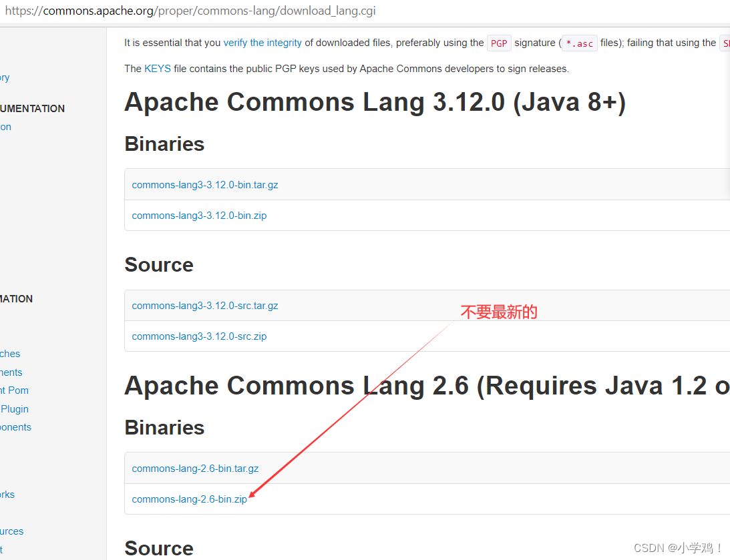This screenshot has height=560, width=730.
Task: Open the 'verify the integrity' link
Action: (262, 42)
